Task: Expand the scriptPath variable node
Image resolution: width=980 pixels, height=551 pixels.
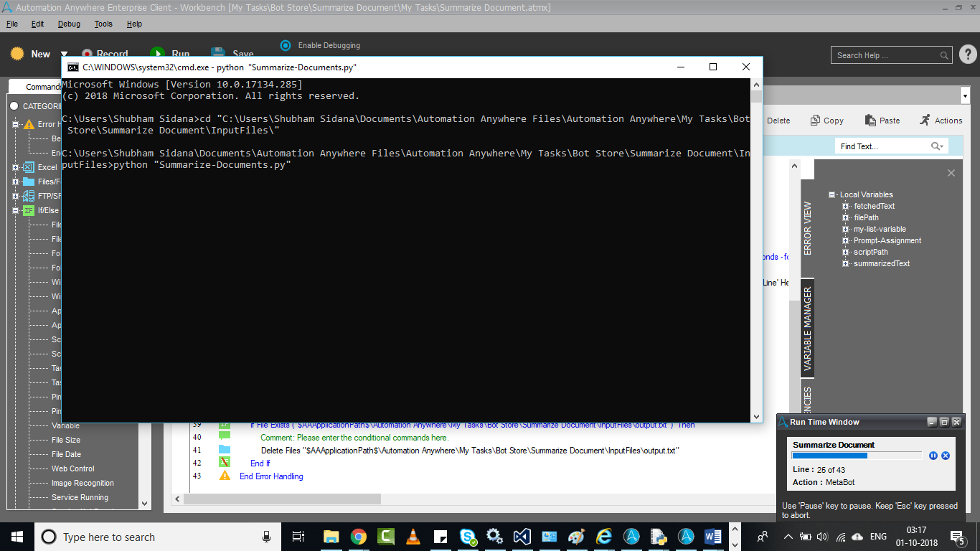Action: point(846,252)
